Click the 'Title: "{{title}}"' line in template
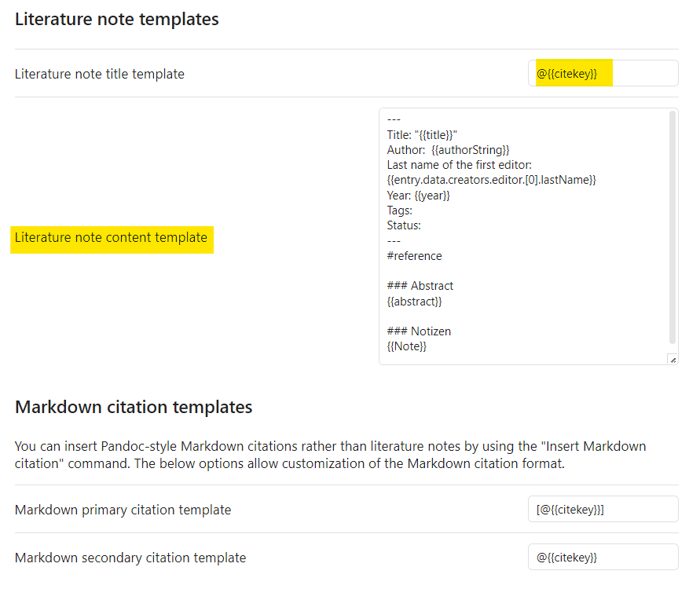Screen dimensions: 700x589 pos(422,135)
